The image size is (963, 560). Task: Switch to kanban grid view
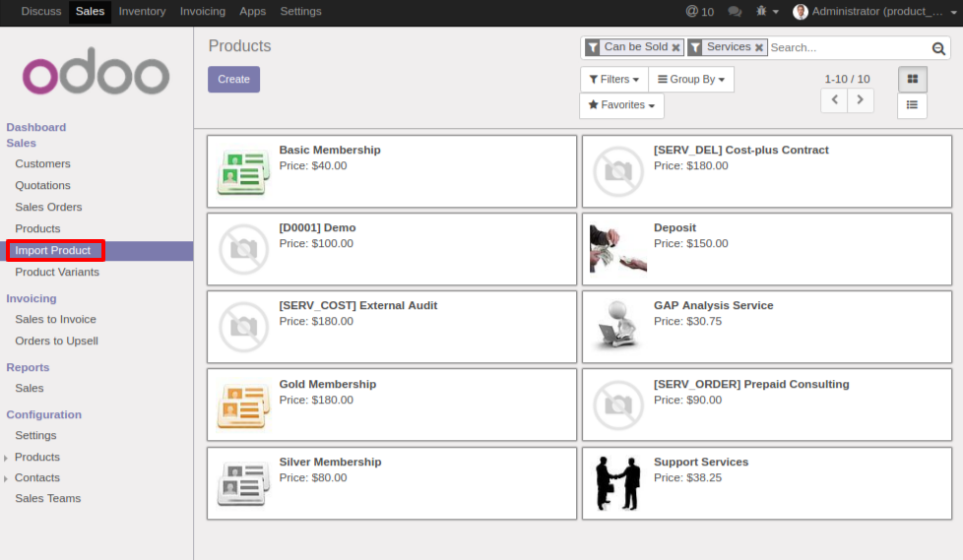tap(912, 79)
